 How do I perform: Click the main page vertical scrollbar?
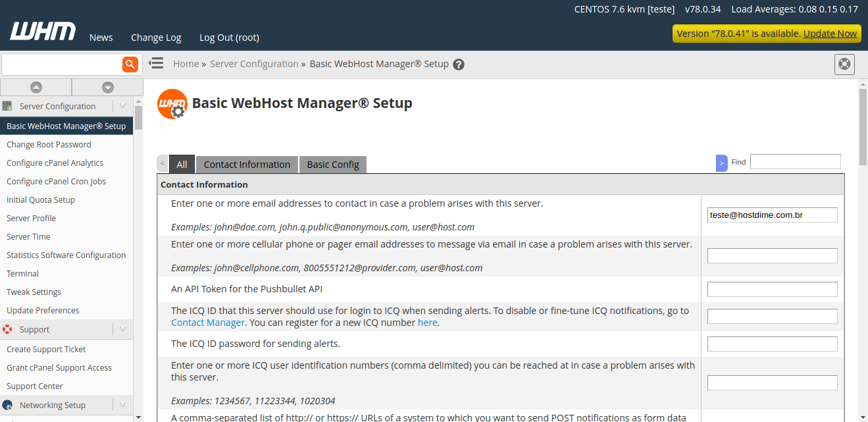pyautogui.click(x=863, y=126)
